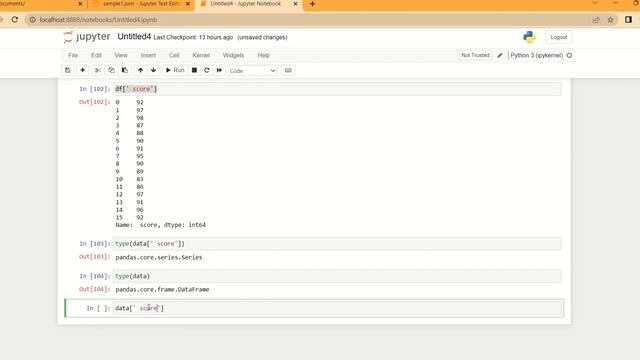This screenshot has width=640, height=360.
Task: Copy selected cells icon
Action: 111,70
